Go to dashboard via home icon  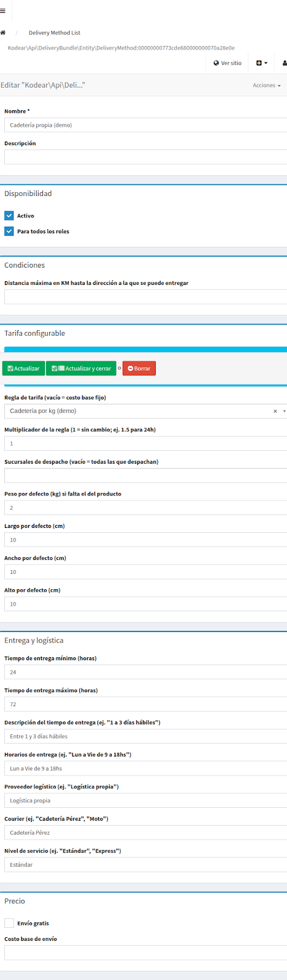coord(3,32)
